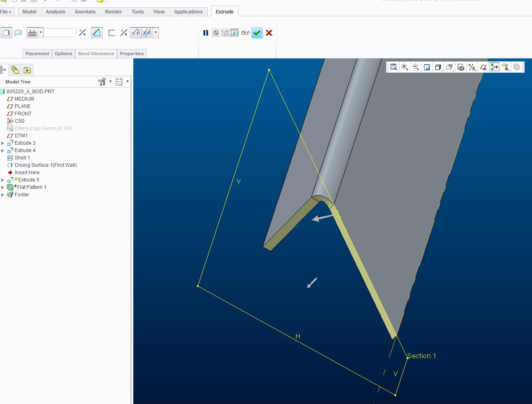Viewport: 532px width, 404px height.
Task: Switch to the Model ribbon tab
Action: 29,12
